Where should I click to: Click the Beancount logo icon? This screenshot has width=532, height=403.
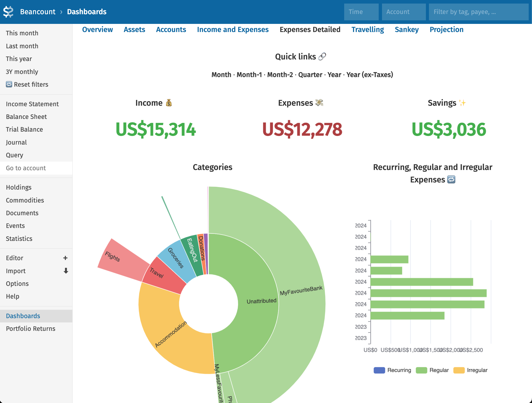click(8, 12)
